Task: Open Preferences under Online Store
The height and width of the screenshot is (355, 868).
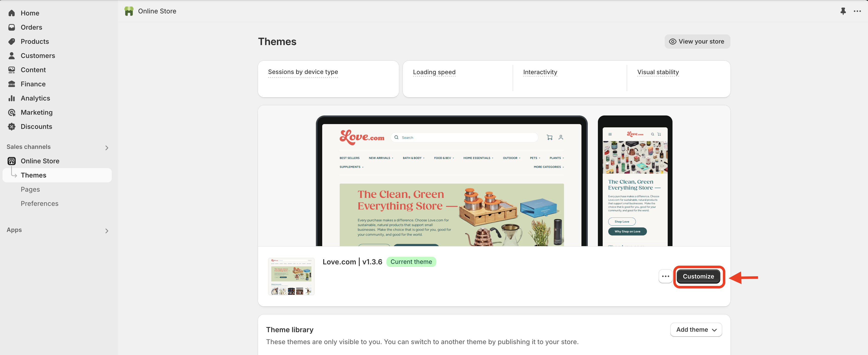Action: pos(39,204)
